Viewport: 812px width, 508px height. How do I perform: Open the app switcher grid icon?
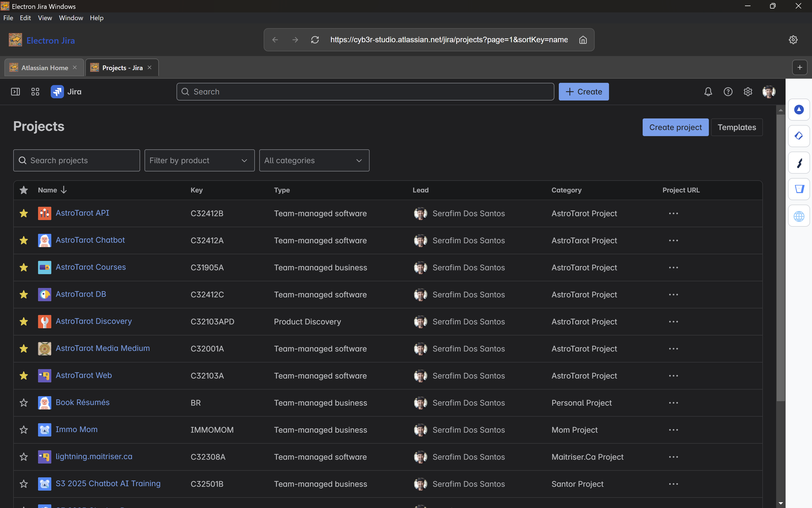click(x=35, y=92)
